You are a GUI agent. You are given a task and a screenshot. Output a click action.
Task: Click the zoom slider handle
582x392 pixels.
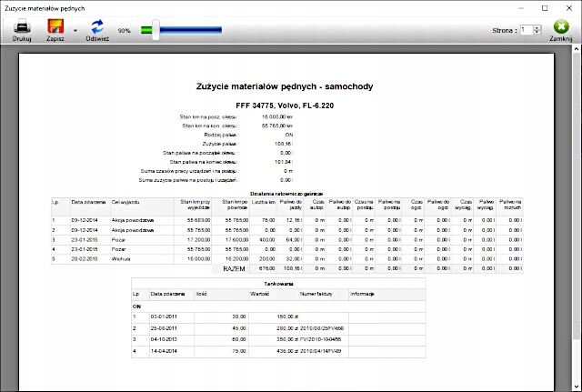click(x=156, y=30)
